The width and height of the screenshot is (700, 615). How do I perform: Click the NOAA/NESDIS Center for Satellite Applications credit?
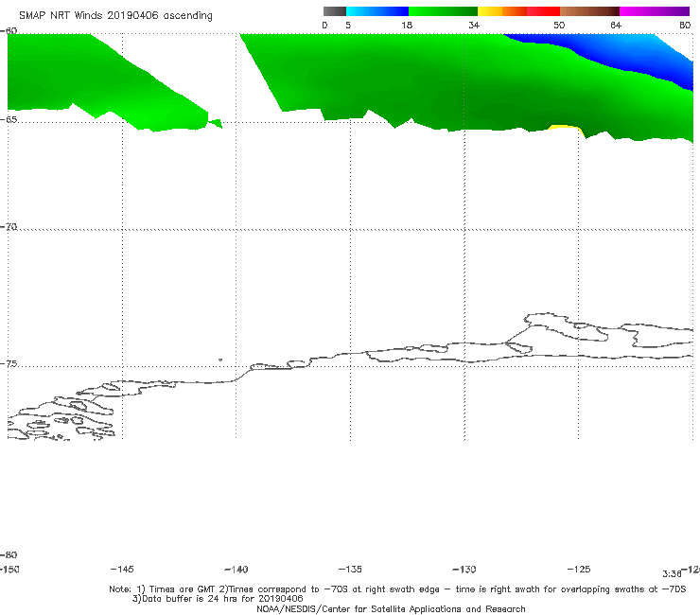pyautogui.click(x=391, y=608)
